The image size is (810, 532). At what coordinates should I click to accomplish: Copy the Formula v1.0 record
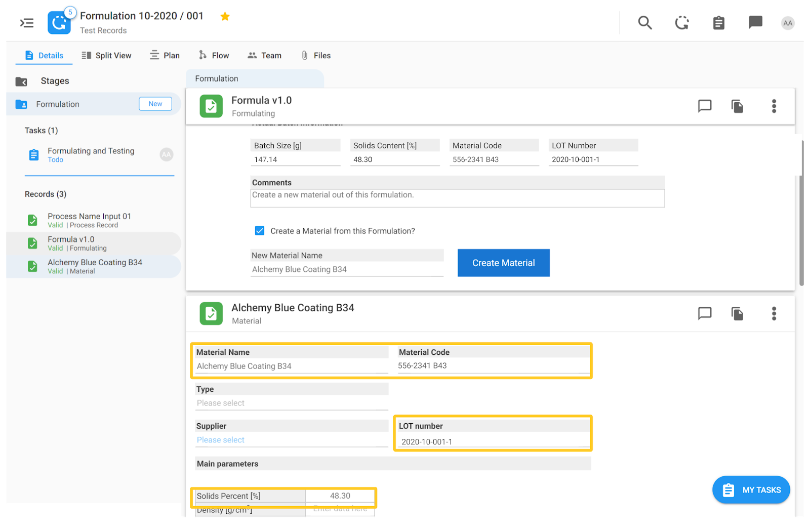tap(737, 106)
